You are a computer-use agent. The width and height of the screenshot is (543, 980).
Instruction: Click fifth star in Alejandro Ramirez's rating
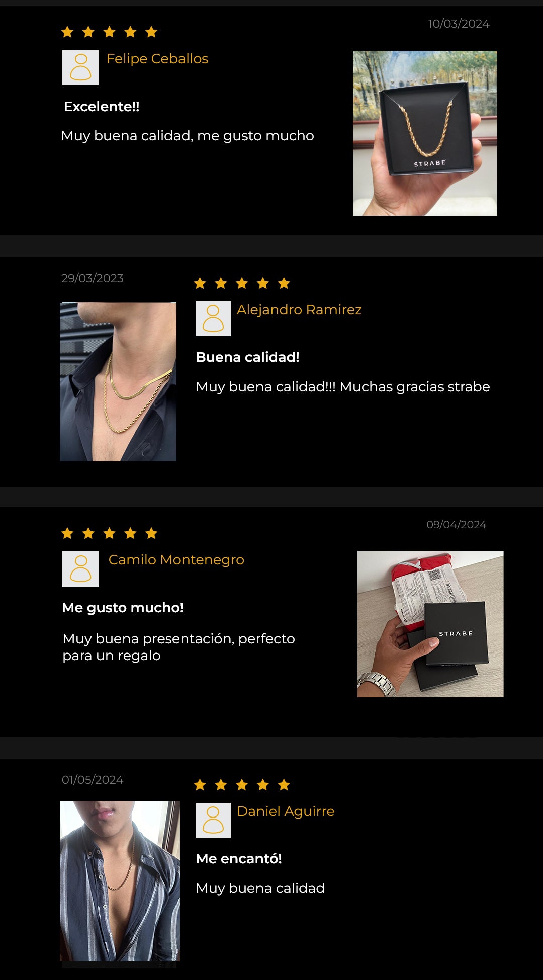[x=284, y=283]
